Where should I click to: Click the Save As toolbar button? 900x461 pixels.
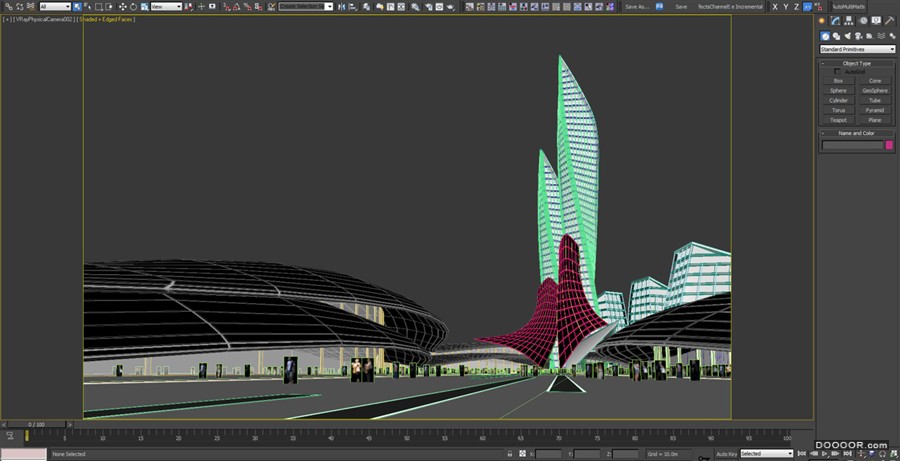pyautogui.click(x=637, y=7)
